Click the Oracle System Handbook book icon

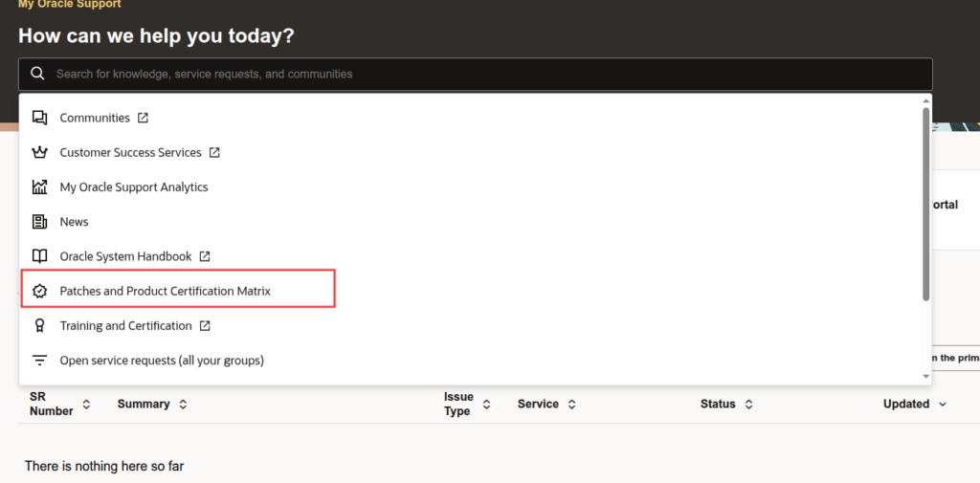coord(39,256)
